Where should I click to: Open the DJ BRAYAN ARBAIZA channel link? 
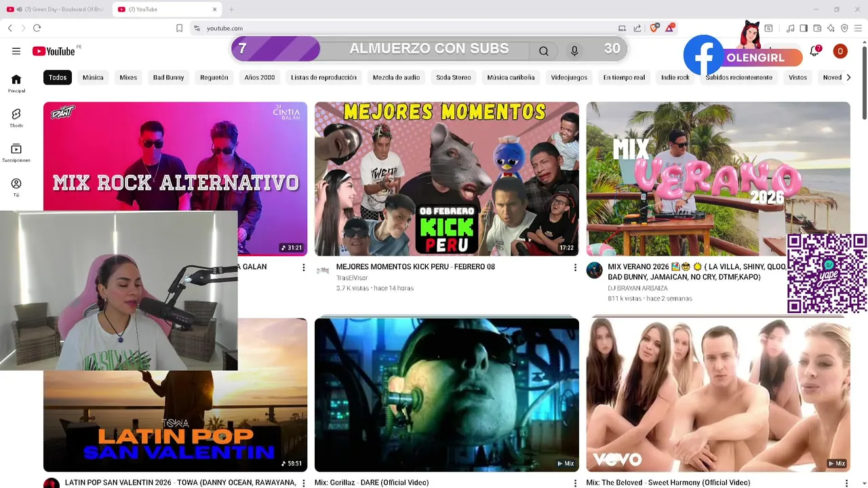click(637, 288)
